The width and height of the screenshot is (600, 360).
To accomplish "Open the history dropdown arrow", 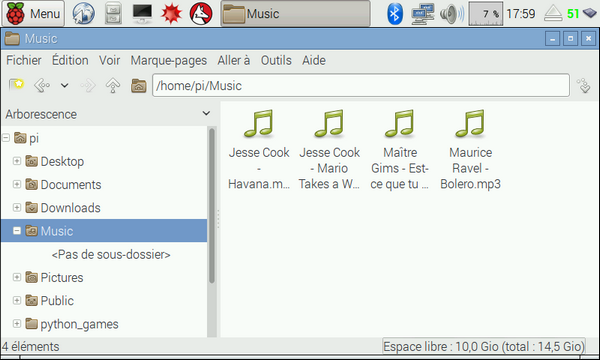I will click(65, 85).
